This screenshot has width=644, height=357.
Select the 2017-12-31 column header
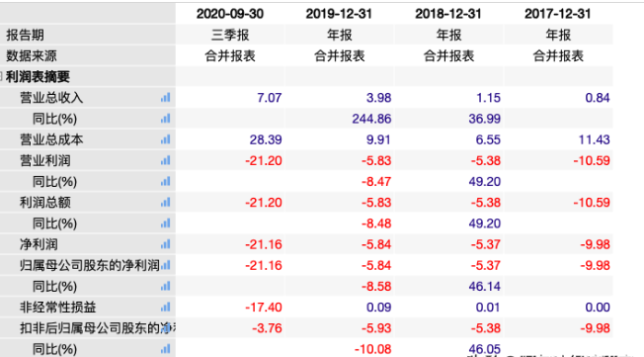point(557,14)
